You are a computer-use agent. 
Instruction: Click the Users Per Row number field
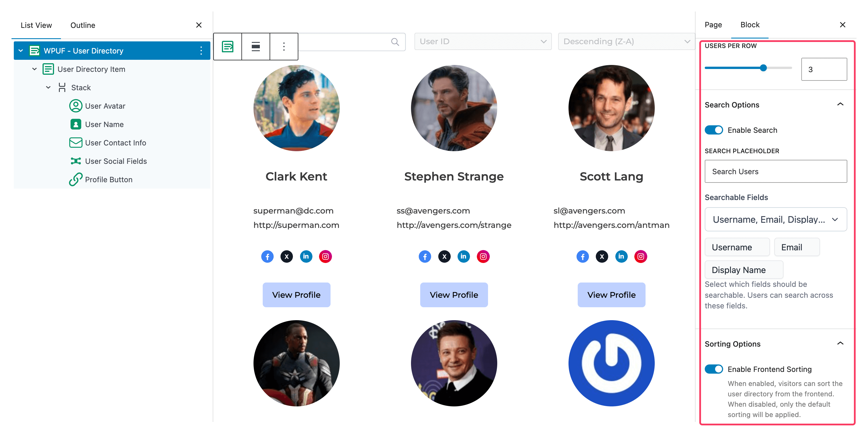pyautogui.click(x=824, y=69)
